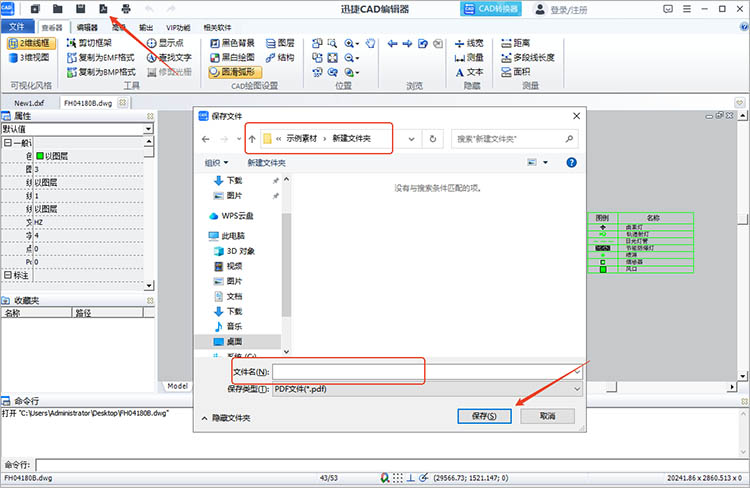Click the 多段线长度 polyline length tool
The height and width of the screenshot is (488, 750).
(x=528, y=57)
